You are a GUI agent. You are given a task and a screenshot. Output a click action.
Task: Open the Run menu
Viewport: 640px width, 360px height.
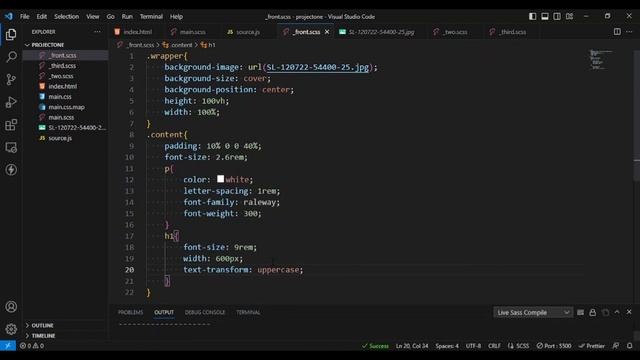pos(127,16)
